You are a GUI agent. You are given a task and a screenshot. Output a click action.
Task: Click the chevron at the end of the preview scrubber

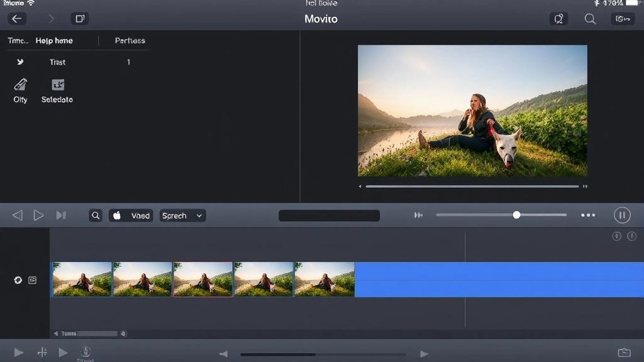[x=585, y=186]
